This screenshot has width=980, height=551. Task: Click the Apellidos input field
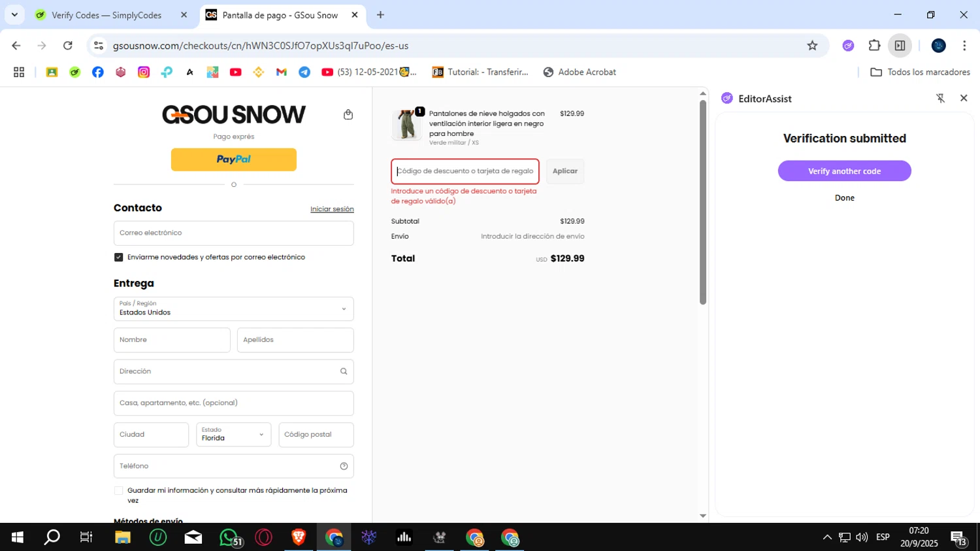295,341
